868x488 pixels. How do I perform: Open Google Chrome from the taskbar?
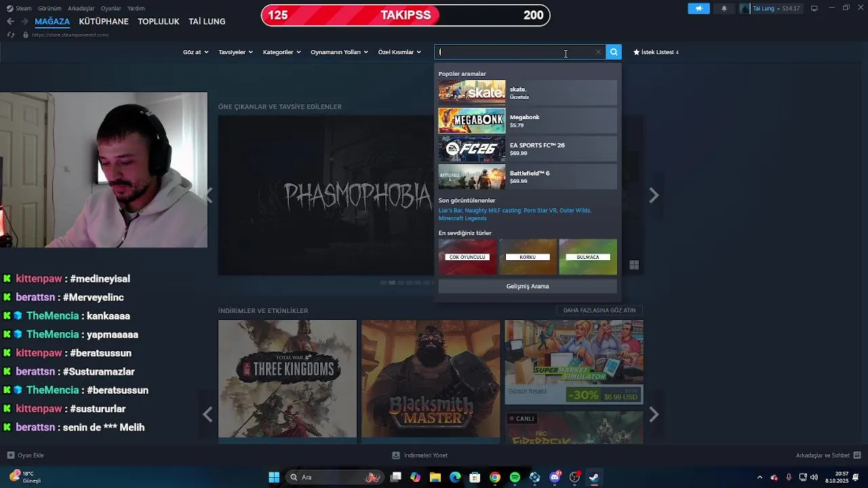coord(495,477)
